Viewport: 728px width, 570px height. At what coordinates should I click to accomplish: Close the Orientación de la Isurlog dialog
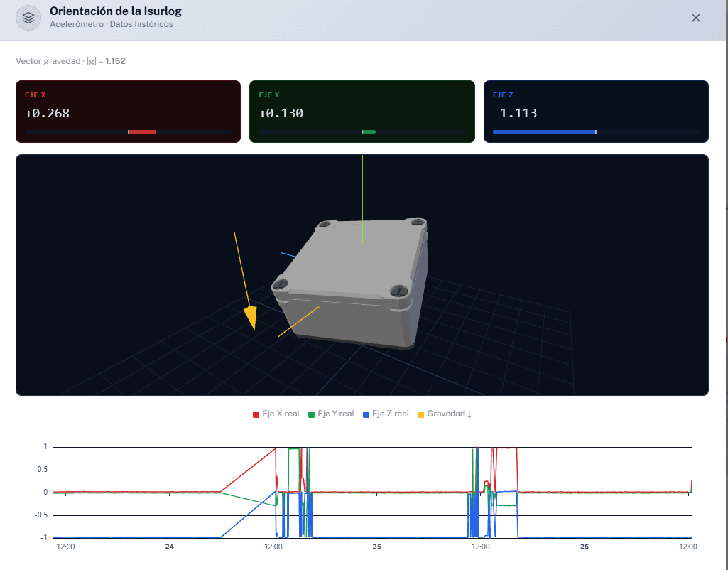pyautogui.click(x=695, y=18)
